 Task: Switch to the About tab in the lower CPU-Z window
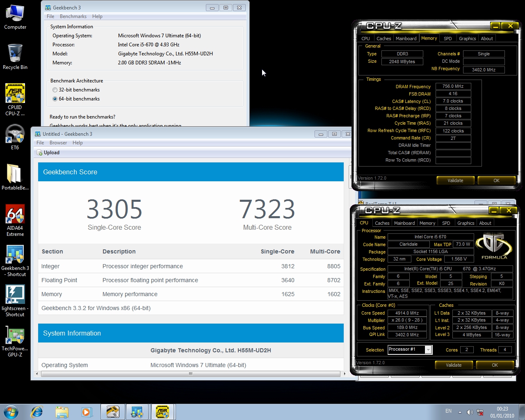pos(485,223)
